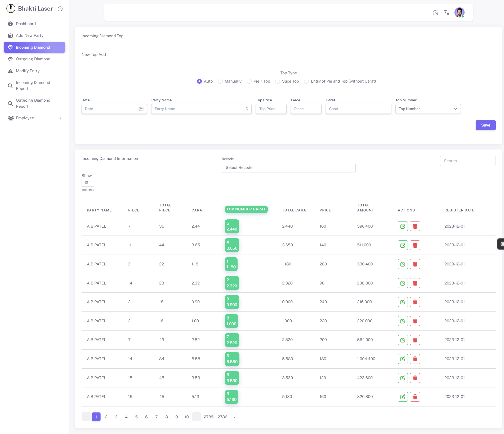This screenshot has height=434, width=504.
Task: Open the calendar icon in Date field
Action: tap(141, 109)
